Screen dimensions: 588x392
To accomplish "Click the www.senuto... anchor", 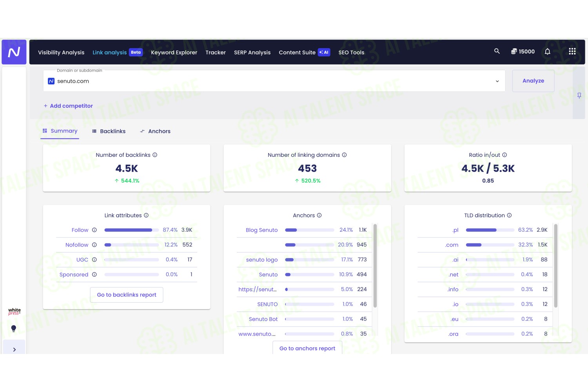I will 257,334.
